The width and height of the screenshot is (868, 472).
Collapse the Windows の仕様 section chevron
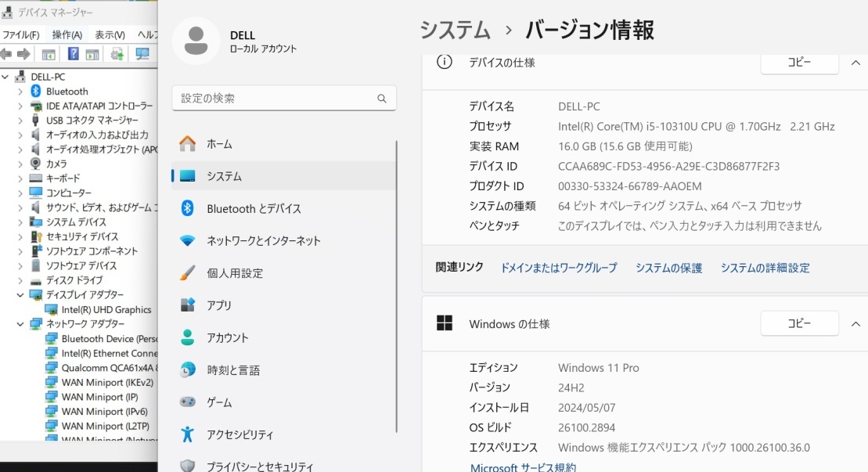tap(855, 324)
